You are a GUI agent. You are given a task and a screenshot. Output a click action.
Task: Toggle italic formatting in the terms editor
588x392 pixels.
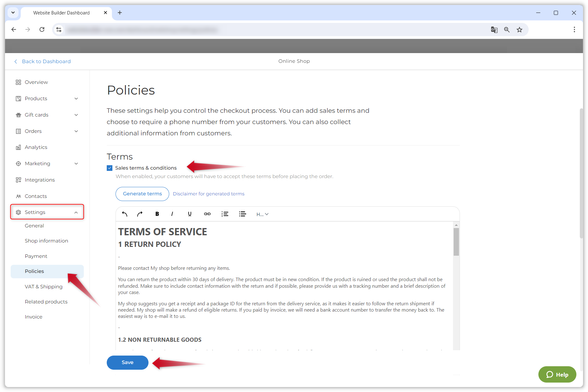pos(172,214)
